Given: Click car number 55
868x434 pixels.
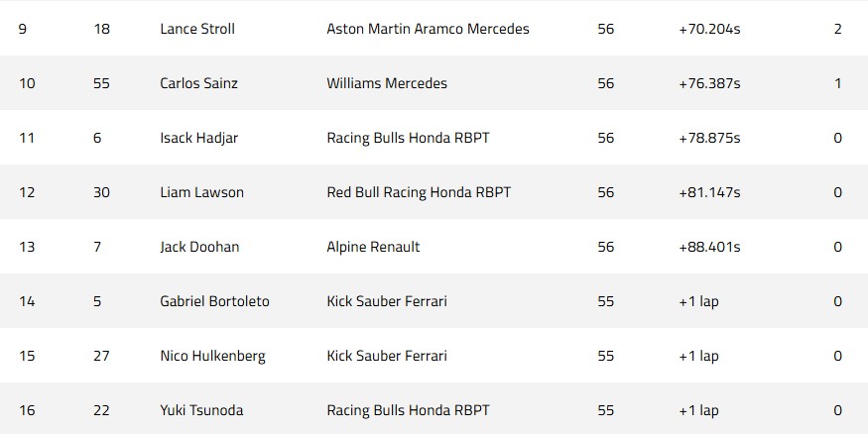Looking at the screenshot, I should pos(101,83).
